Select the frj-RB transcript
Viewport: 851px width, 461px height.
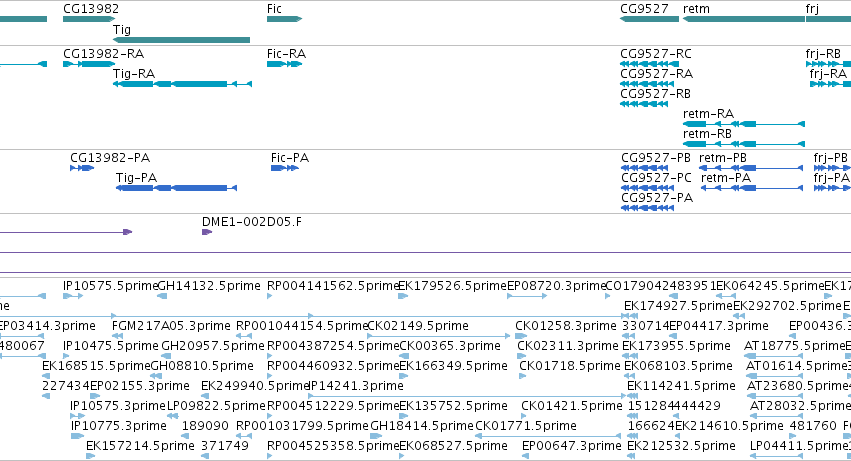823,54
